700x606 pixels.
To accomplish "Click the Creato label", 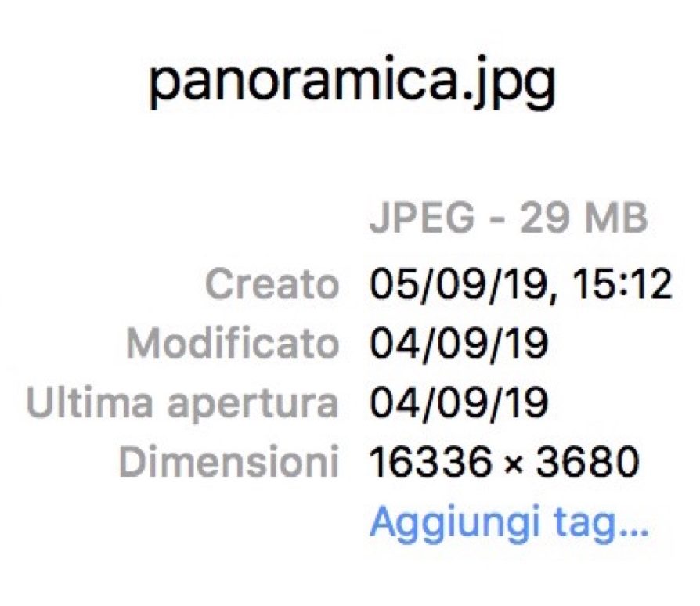I will (272, 285).
